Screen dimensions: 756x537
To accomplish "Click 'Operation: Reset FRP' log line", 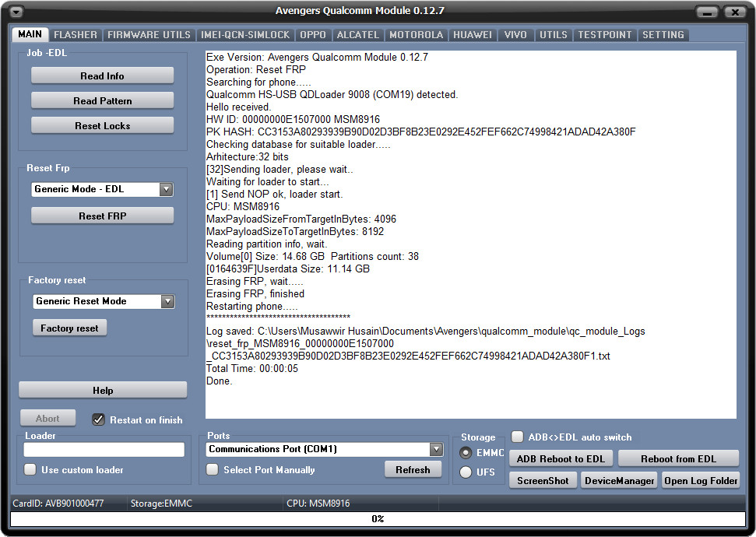I will pyautogui.click(x=256, y=69).
